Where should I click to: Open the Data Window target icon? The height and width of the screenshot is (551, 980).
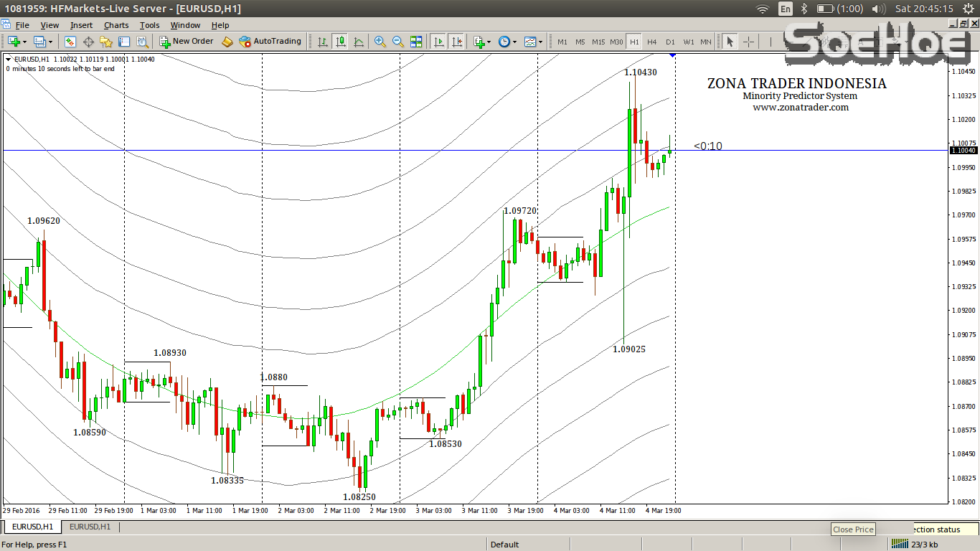pos(88,42)
